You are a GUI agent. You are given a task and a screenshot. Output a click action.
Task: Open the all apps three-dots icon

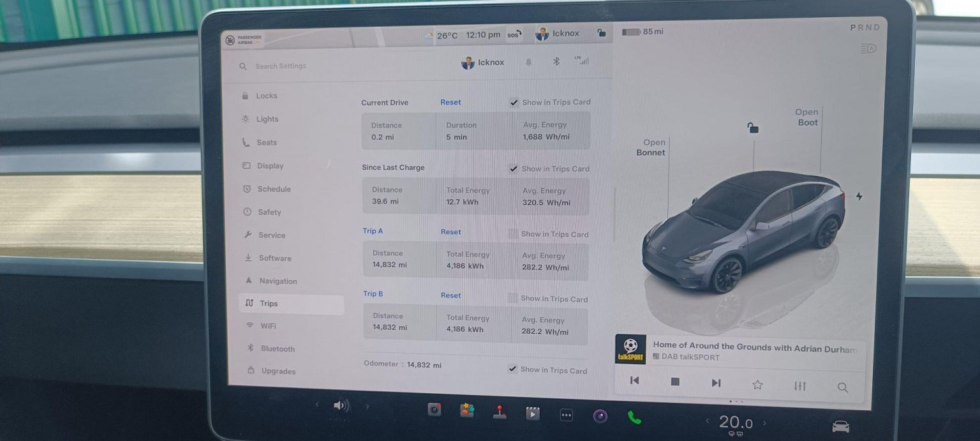pos(566,415)
